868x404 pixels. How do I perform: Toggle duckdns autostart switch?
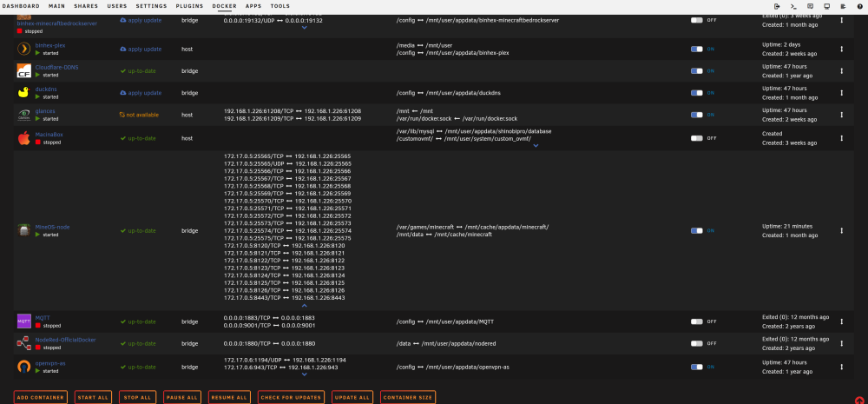(x=696, y=93)
